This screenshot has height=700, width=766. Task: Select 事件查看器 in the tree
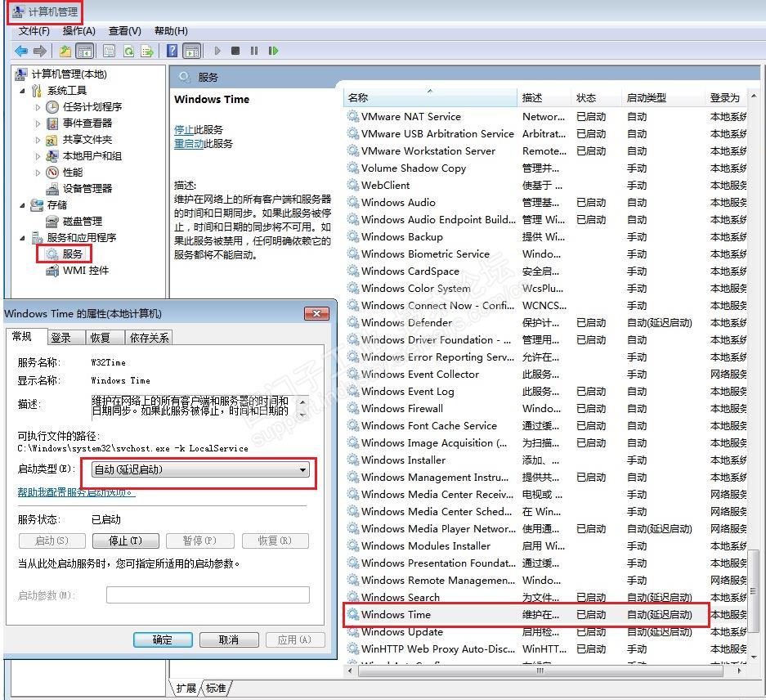click(87, 123)
